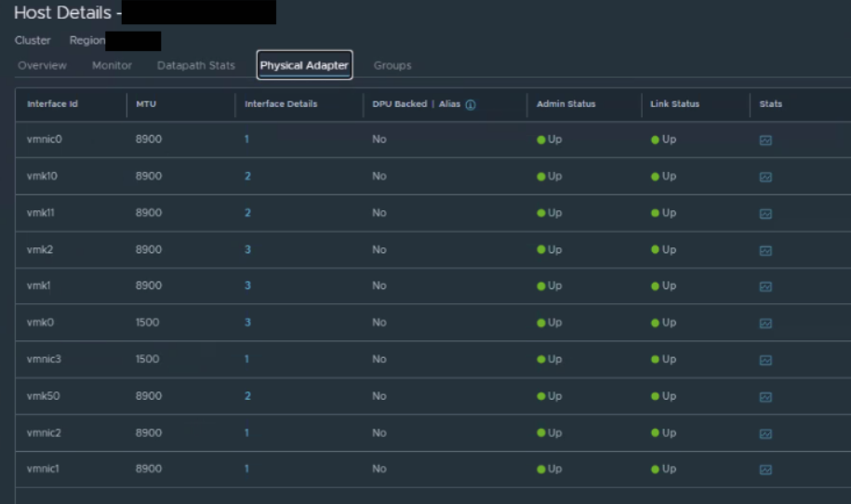The height and width of the screenshot is (504, 851).
Task: Click the Link Status column header
Action: tap(674, 103)
